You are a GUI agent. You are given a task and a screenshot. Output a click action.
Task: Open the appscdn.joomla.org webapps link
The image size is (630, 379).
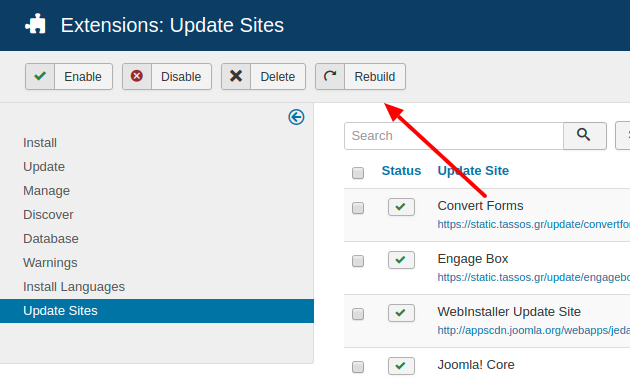(x=534, y=330)
